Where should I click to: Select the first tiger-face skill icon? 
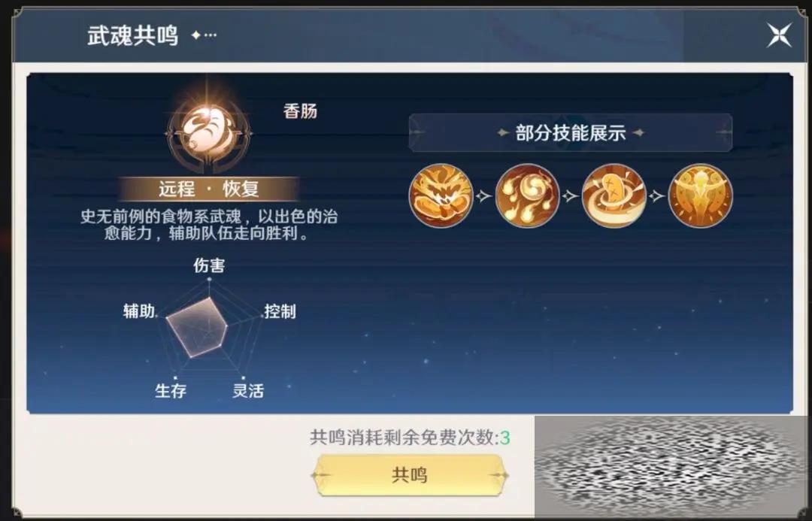click(x=441, y=195)
